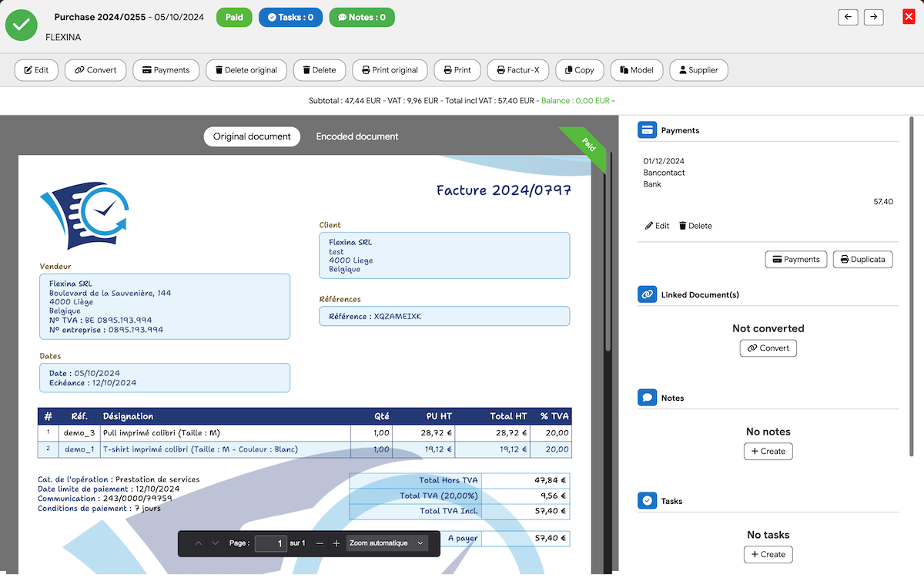The image size is (924, 578).
Task: Create a new note
Action: pos(768,451)
